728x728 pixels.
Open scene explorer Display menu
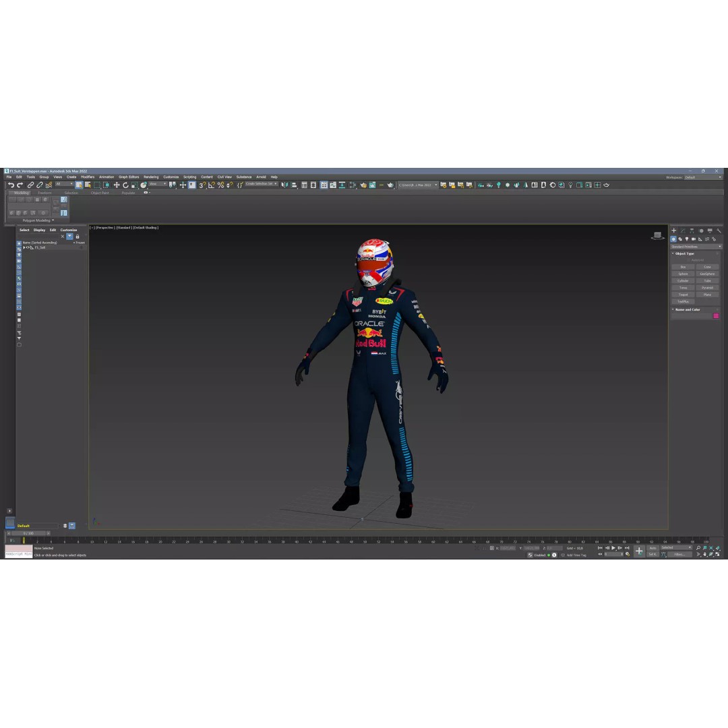[40, 230]
